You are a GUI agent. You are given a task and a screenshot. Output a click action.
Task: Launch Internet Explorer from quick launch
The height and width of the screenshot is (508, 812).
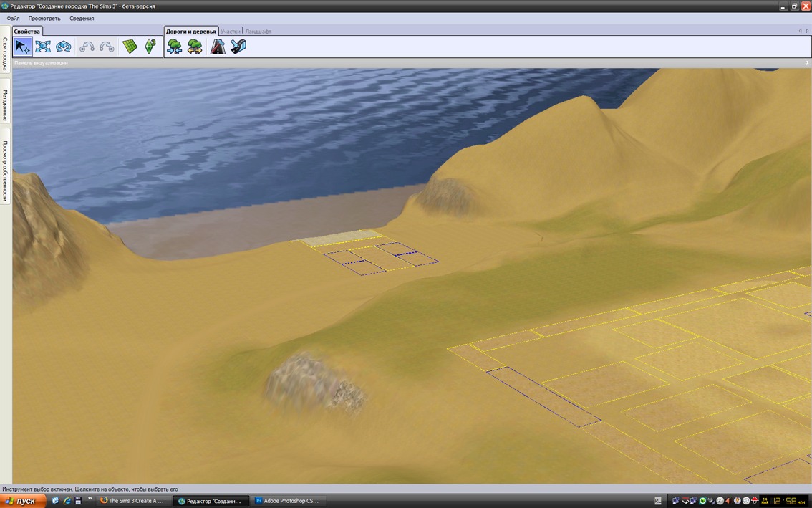coord(67,501)
